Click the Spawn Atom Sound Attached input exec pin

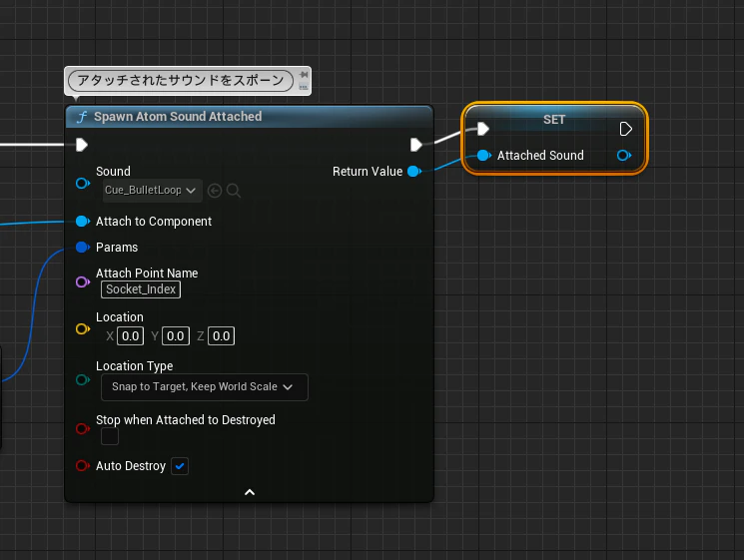[82, 145]
